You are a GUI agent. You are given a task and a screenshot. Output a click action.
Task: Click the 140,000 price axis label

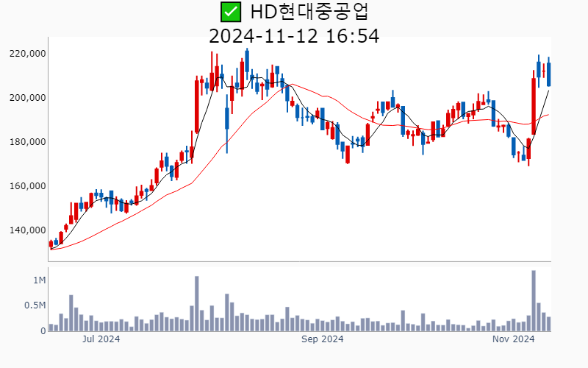27,230
